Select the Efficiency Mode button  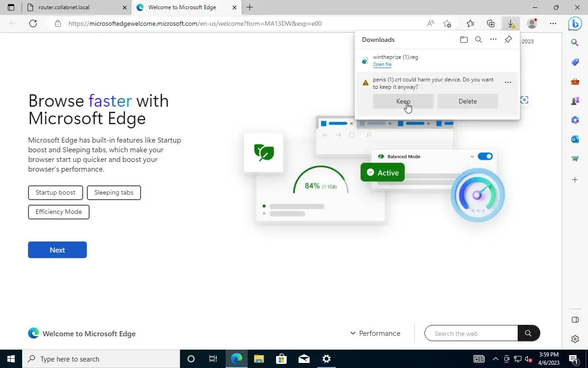(59, 212)
